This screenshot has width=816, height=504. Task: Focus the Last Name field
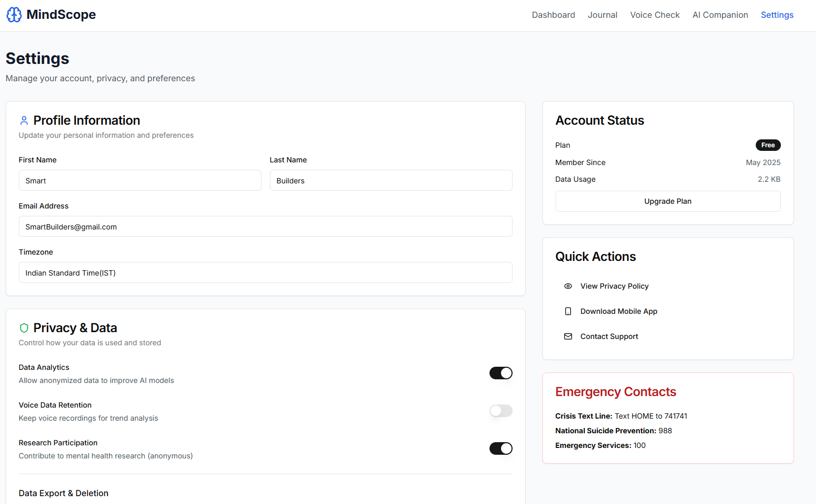391,180
